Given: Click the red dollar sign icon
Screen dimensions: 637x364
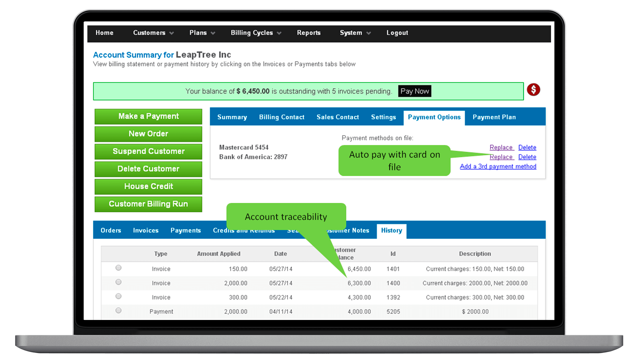Looking at the screenshot, I should (x=533, y=90).
